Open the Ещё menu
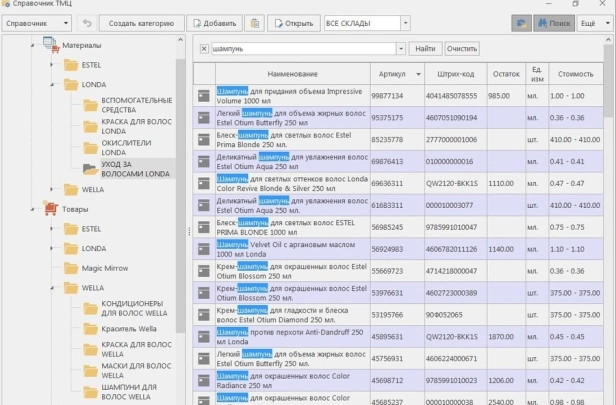Viewport: 616px width, 405px height. click(x=590, y=22)
